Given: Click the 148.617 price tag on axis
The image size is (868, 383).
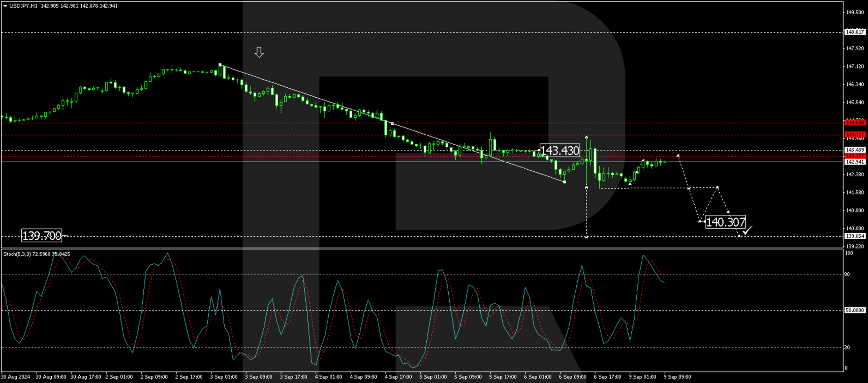Looking at the screenshot, I should [855, 32].
